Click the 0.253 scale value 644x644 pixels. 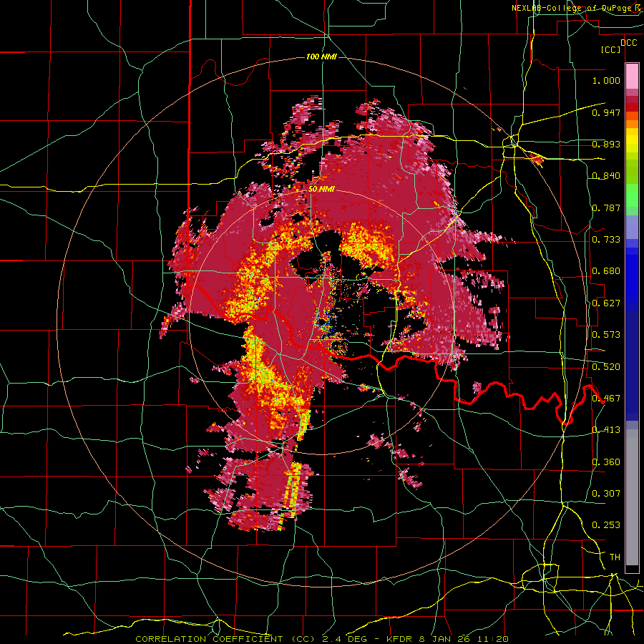coord(606,525)
